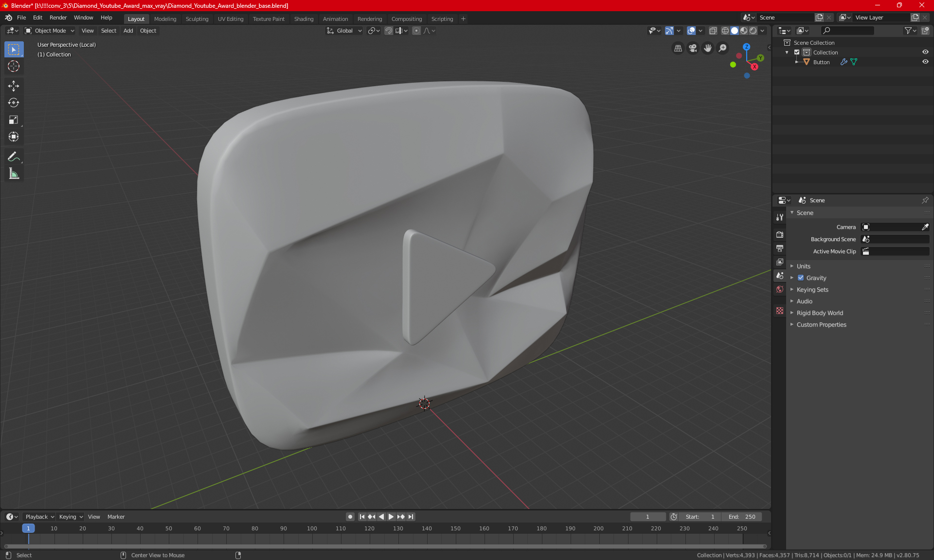Uncheck the Collection exclude checkbox

pyautogui.click(x=797, y=52)
